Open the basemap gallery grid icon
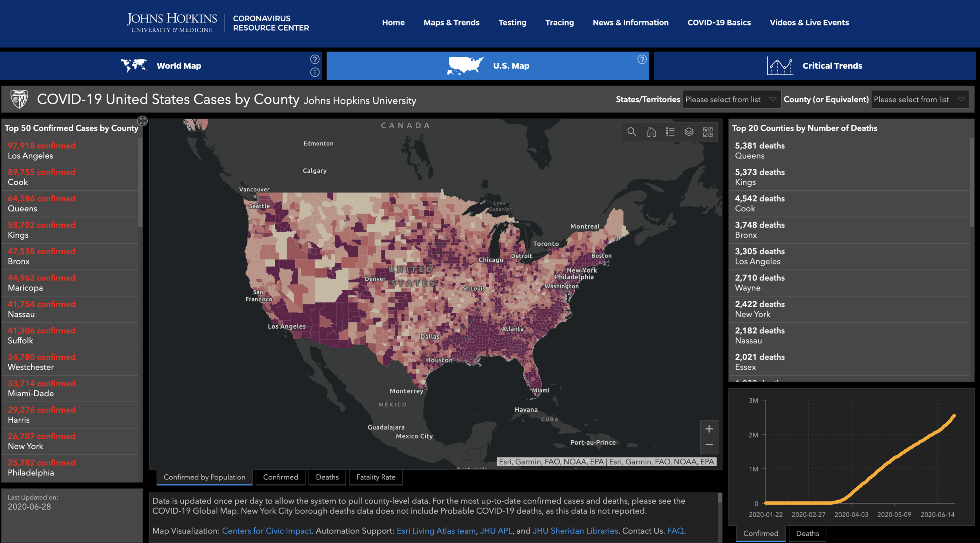The width and height of the screenshot is (980, 543). 708,132
